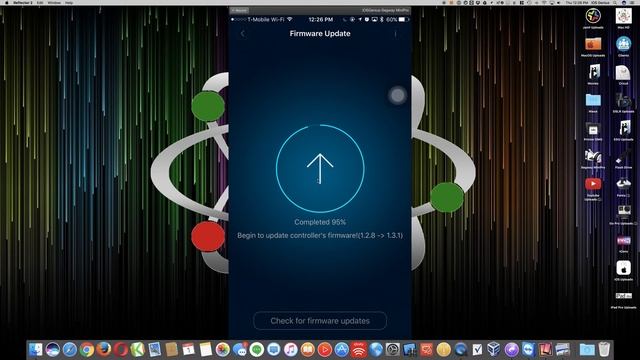Tap the circular upload arrow progress indicator

pos(320,169)
